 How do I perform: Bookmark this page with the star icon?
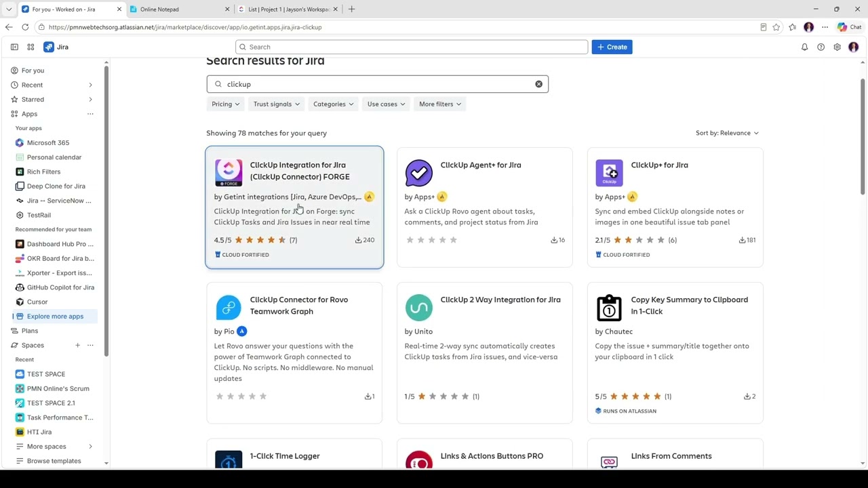776,27
